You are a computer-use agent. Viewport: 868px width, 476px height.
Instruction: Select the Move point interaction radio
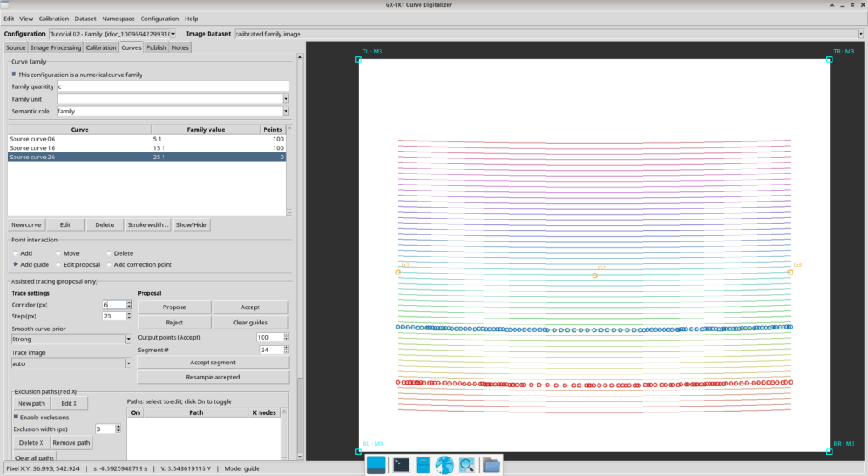pos(58,253)
